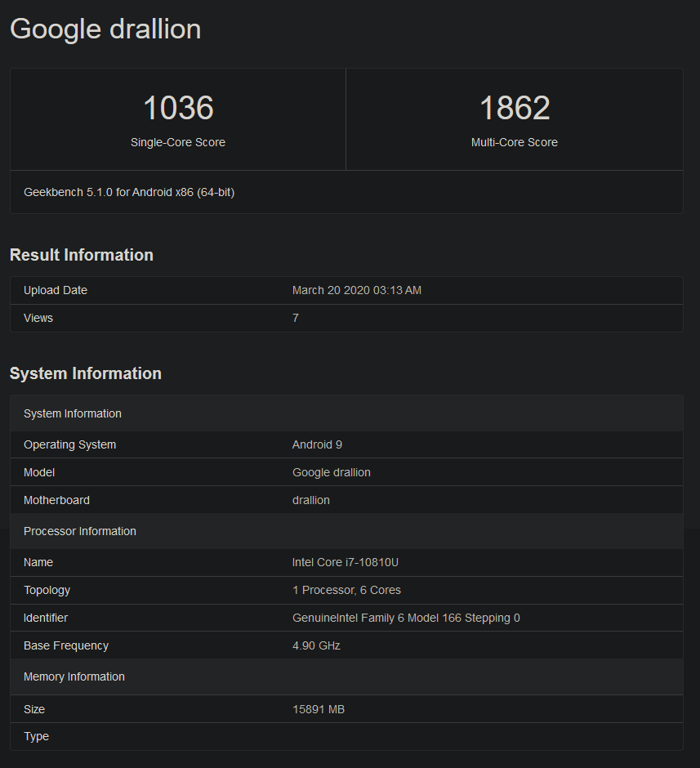700x768 pixels.
Task: Click the Model row label
Action: pos(39,473)
